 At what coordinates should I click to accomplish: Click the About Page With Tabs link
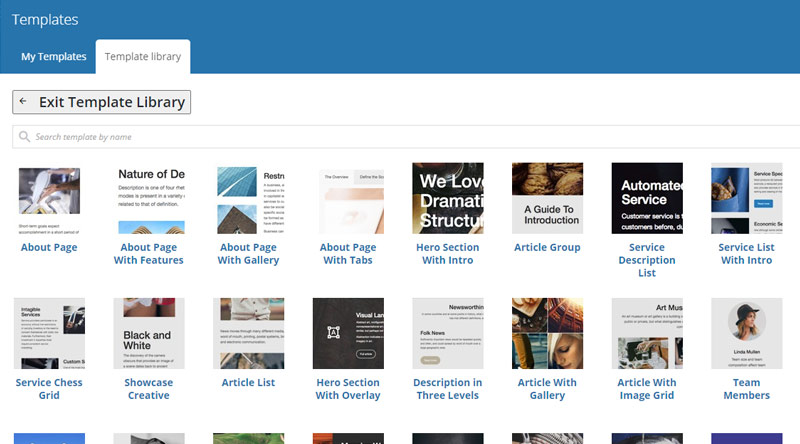coord(348,254)
